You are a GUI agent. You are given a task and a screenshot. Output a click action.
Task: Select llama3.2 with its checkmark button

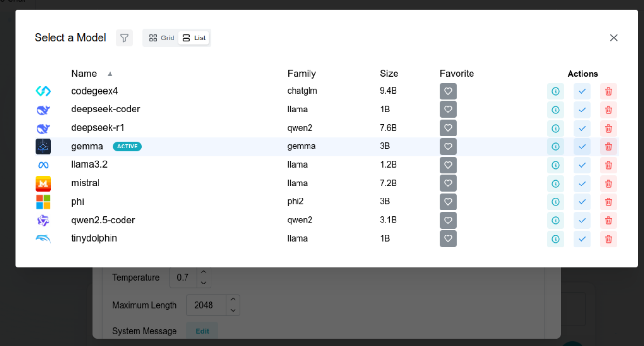582,165
